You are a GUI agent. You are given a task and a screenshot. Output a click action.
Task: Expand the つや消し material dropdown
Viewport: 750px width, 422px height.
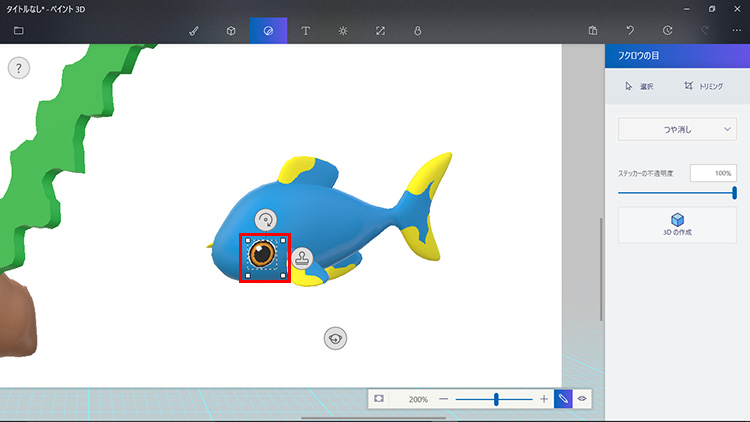coord(677,129)
